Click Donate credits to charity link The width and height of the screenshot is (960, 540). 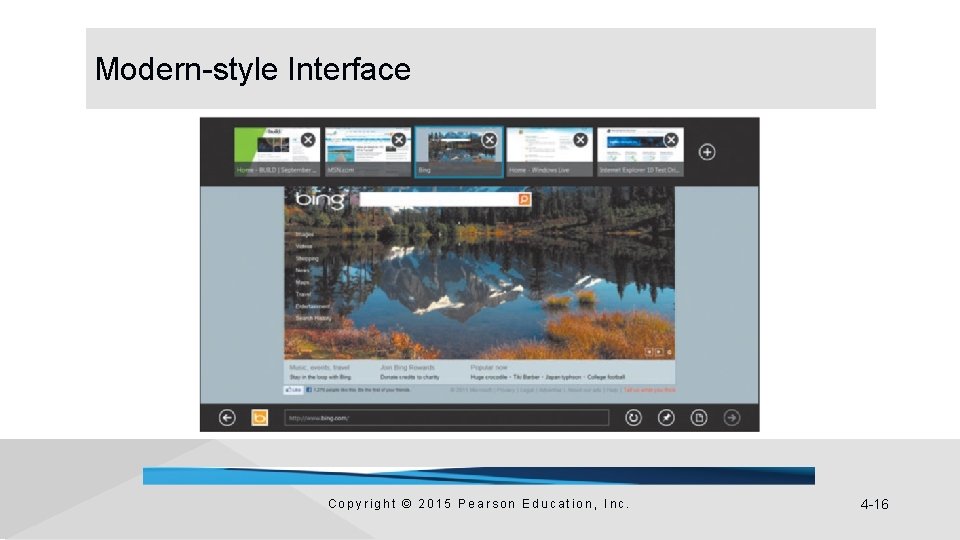coord(410,377)
